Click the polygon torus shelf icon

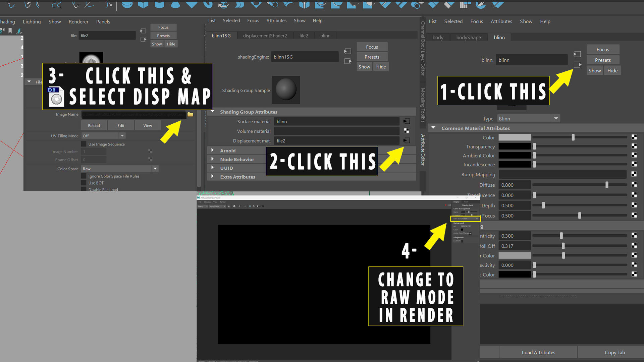(x=208, y=5)
